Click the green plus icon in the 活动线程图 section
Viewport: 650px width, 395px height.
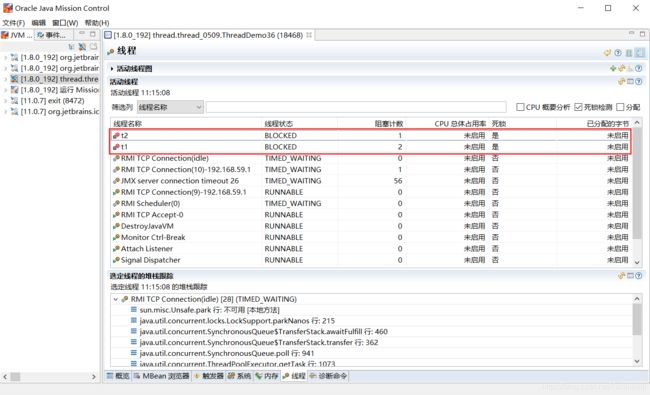pyautogui.click(x=613, y=68)
